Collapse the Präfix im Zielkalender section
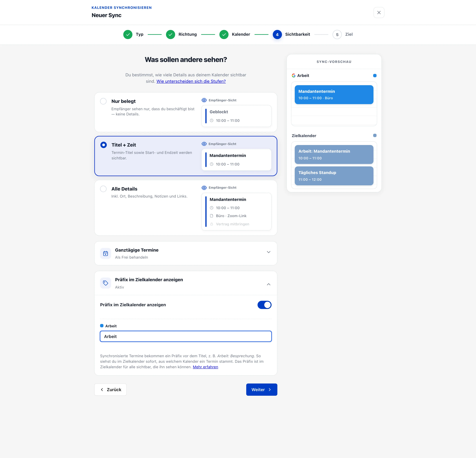The height and width of the screenshot is (458, 476). pos(268,284)
